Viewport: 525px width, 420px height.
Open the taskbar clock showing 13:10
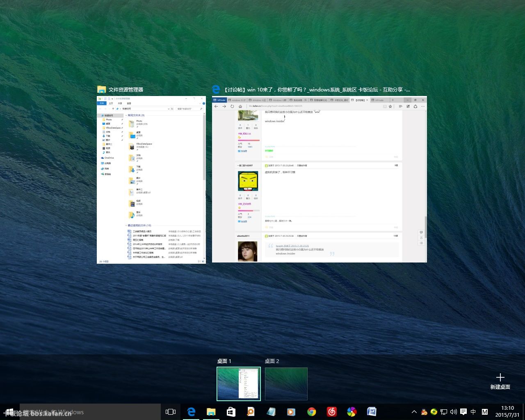click(507, 412)
